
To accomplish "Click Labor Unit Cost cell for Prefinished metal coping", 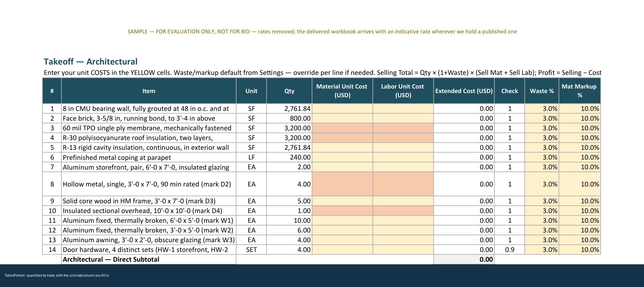I will coord(403,157).
